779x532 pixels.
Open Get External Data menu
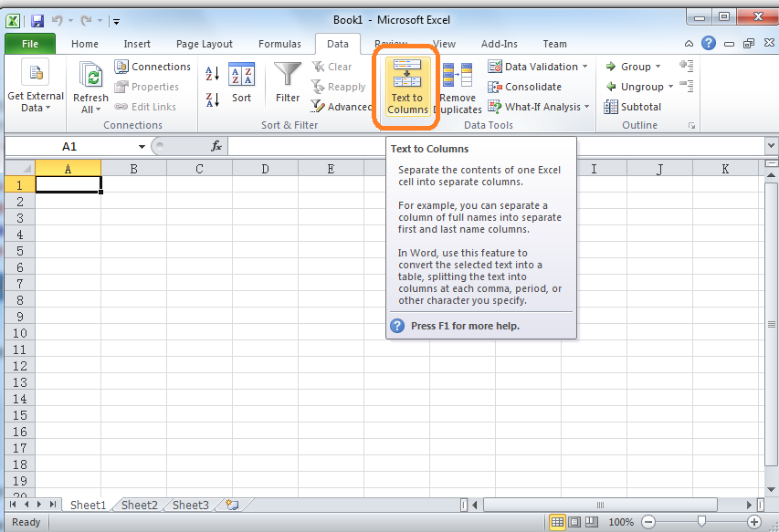click(36, 86)
